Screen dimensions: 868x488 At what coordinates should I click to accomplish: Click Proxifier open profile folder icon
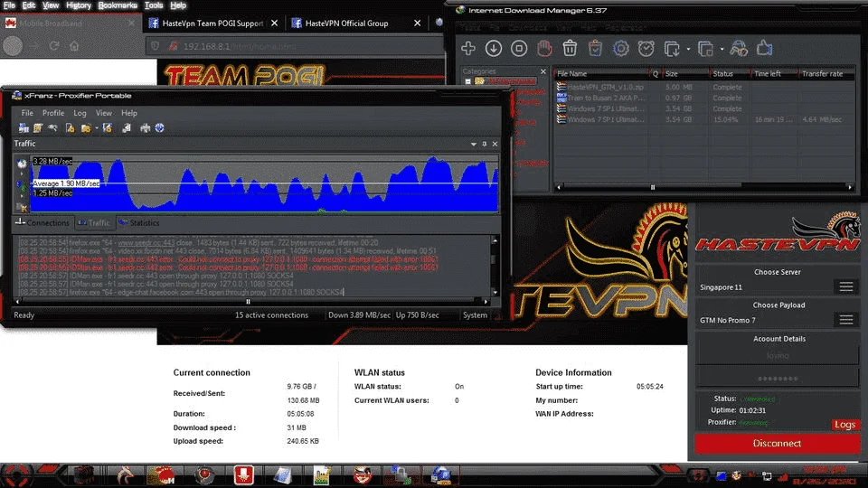click(86, 127)
